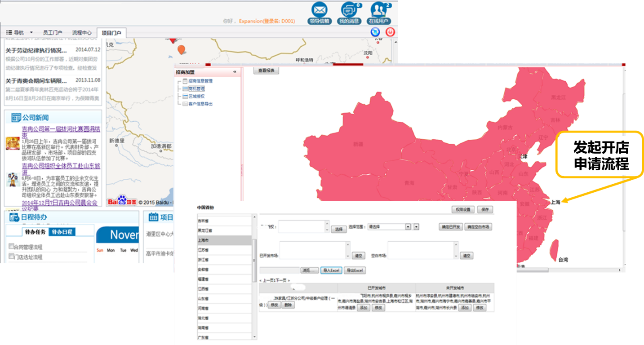The width and height of the screenshot is (644, 345).
Task: Select 客户信息导出 tree node
Action: [x=200, y=104]
